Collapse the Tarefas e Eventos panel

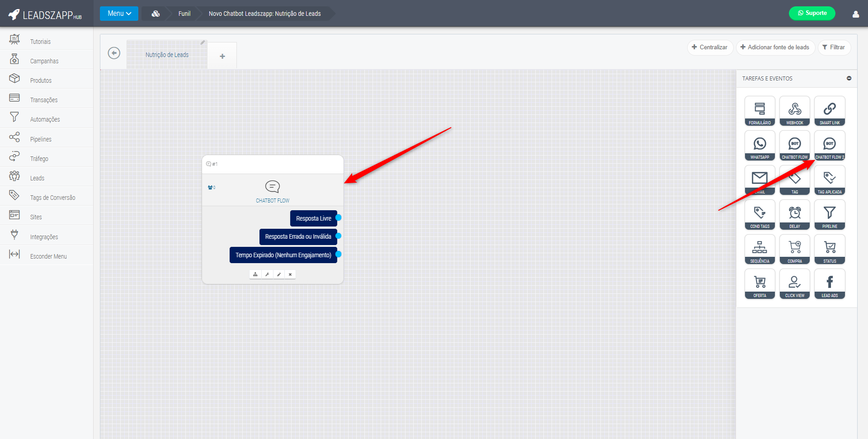[x=849, y=78]
